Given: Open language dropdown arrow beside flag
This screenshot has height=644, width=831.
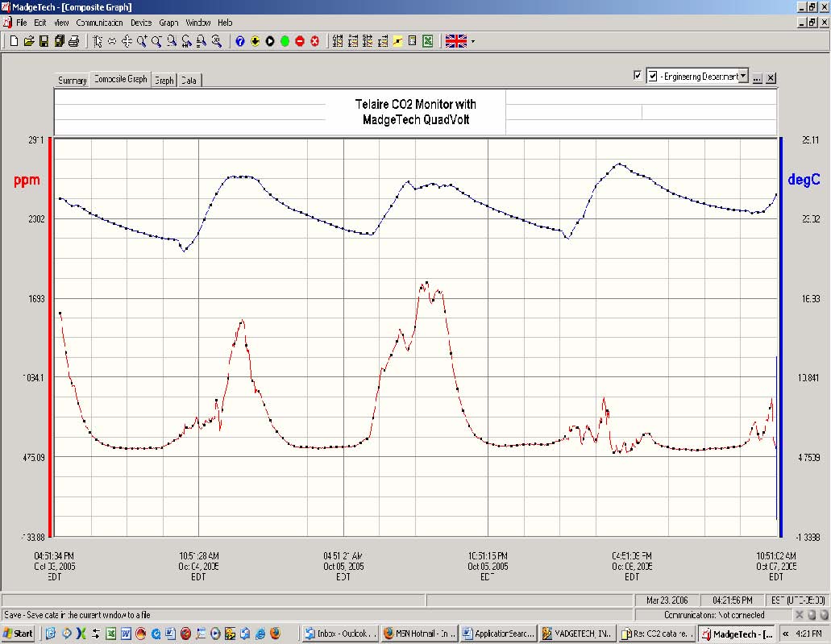Looking at the screenshot, I should click(473, 41).
